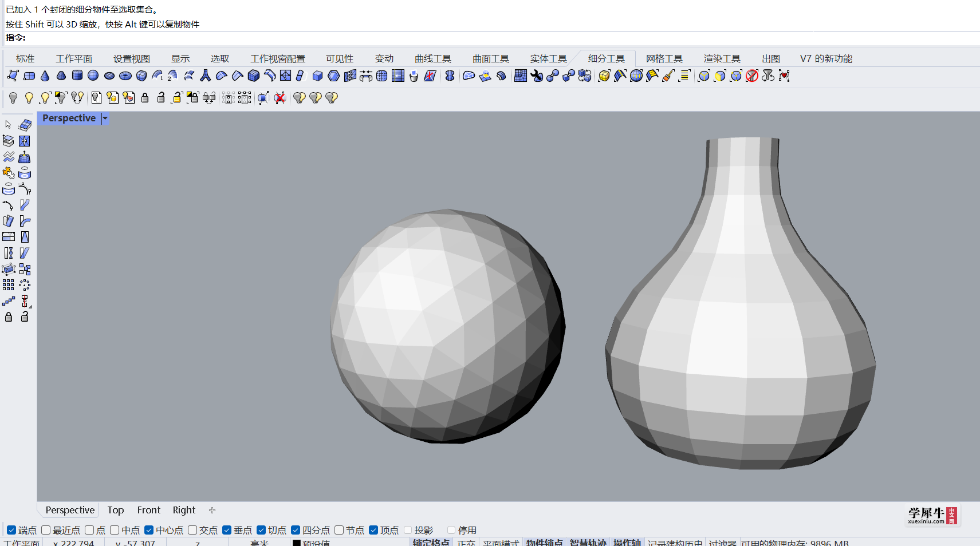This screenshot has height=546, width=980.
Task: Enable the 最近点 osnap checkbox
Action: point(46,530)
